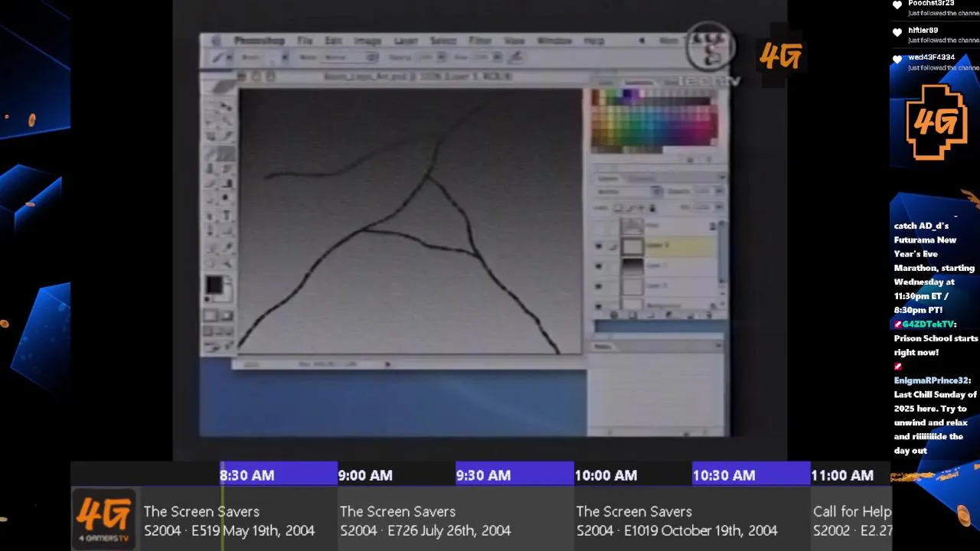Open the Window menu
980x551 pixels.
pyautogui.click(x=554, y=41)
